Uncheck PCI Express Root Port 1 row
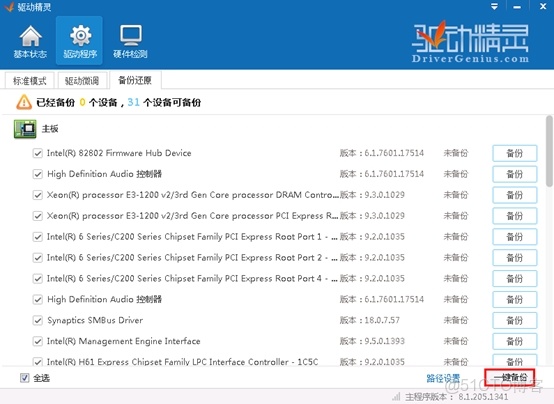The height and width of the screenshot is (404, 554). (x=38, y=237)
